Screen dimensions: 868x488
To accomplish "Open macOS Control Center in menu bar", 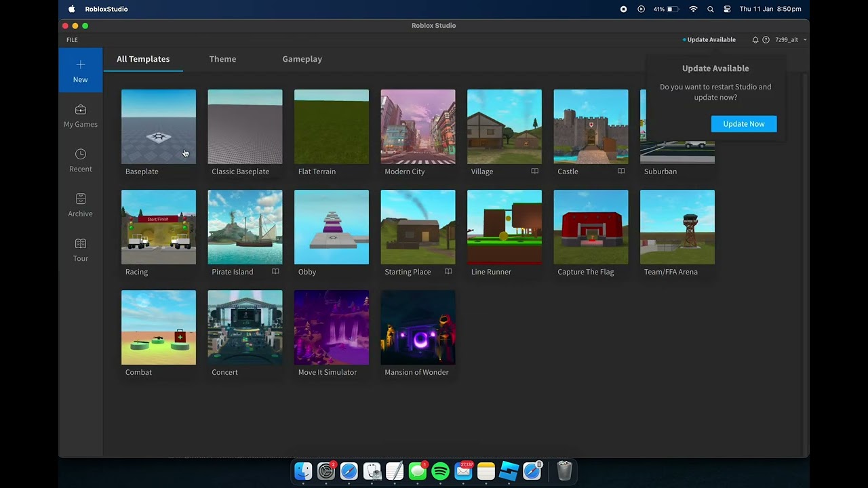I will pyautogui.click(x=727, y=9).
